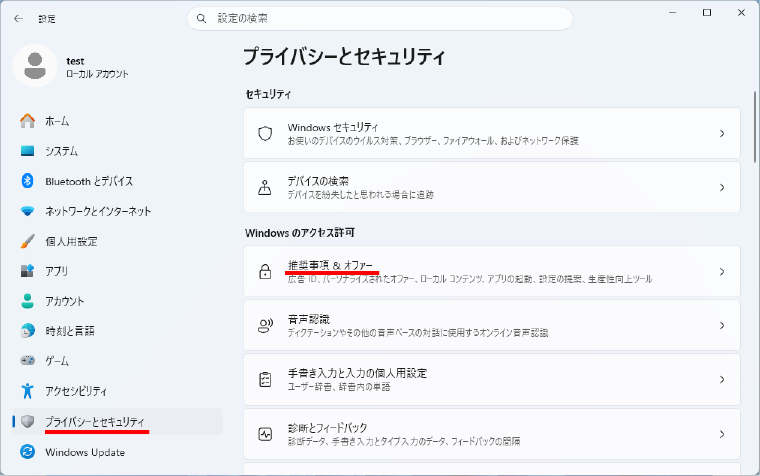This screenshot has width=760, height=476.
Task: Open 音声認識 settings
Action: pyautogui.click(x=492, y=325)
